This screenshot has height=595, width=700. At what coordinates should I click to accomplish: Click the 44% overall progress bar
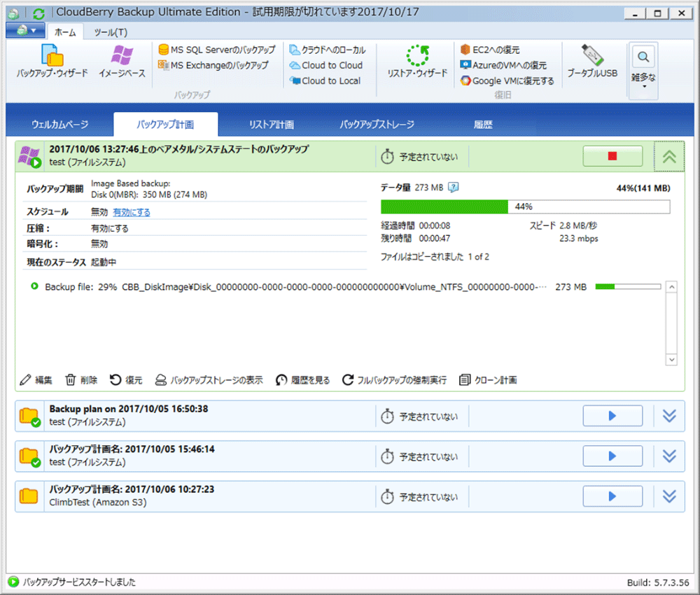pyautogui.click(x=526, y=206)
